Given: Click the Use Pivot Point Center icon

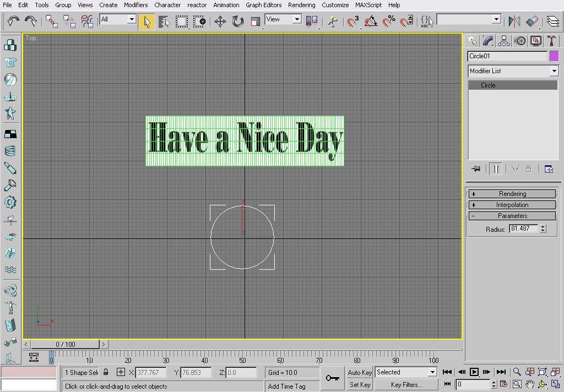Looking at the screenshot, I should (312, 21).
